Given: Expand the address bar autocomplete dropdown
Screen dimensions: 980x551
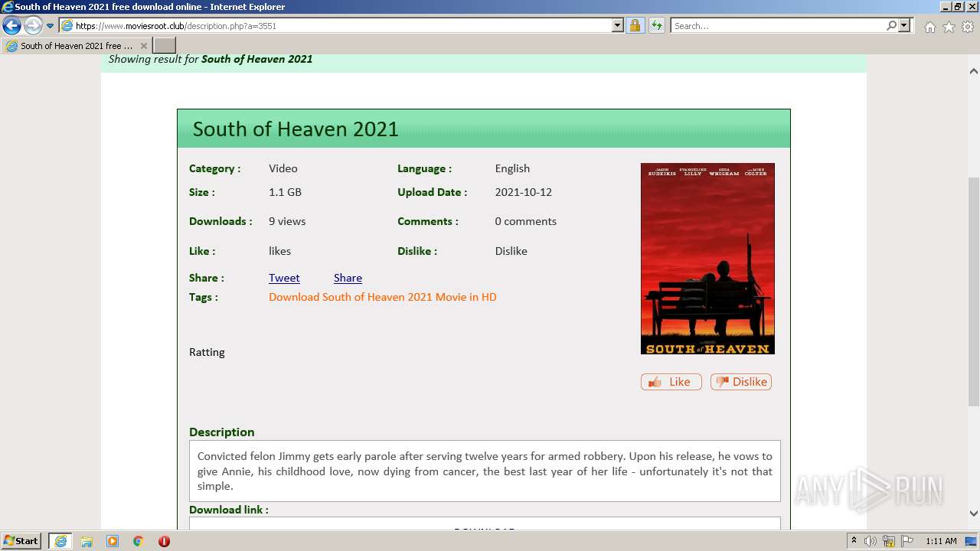Looking at the screenshot, I should pos(618,25).
